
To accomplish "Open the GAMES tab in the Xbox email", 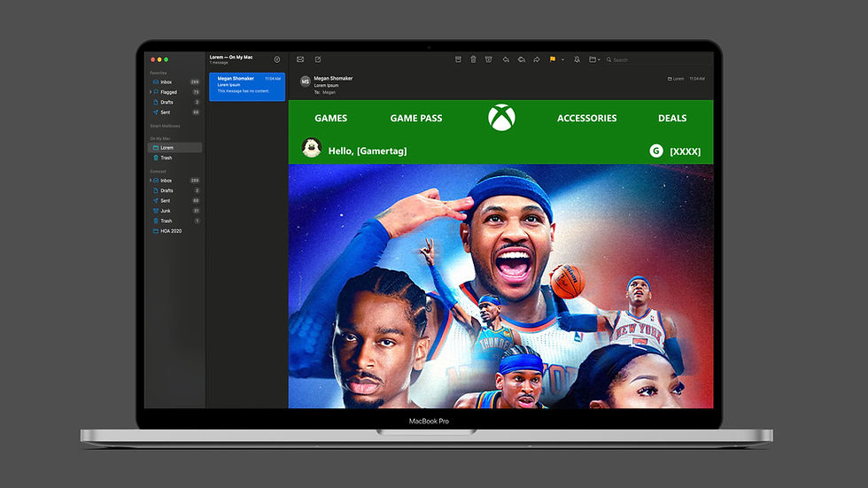I will (331, 118).
